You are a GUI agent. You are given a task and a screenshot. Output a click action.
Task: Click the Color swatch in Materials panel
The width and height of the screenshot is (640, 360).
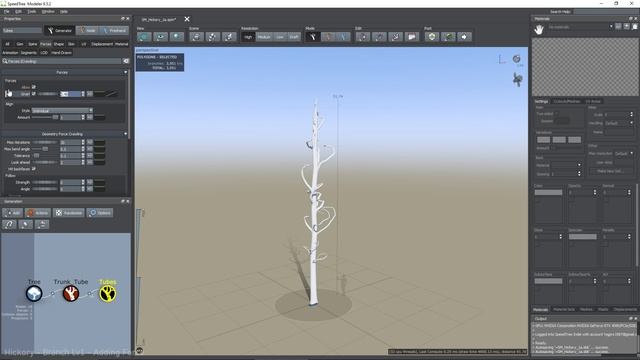click(548, 192)
